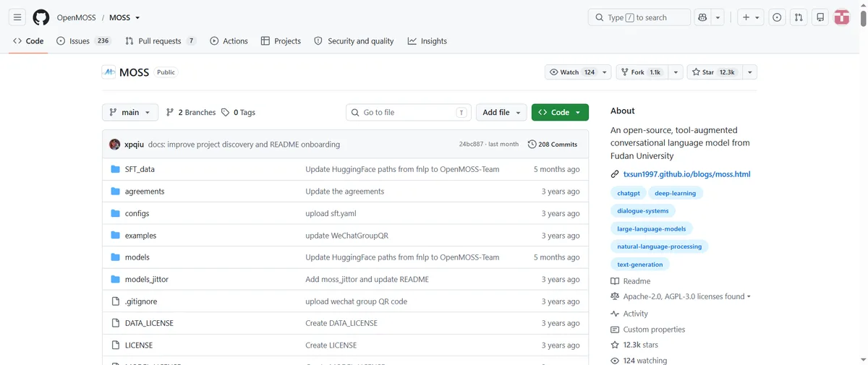Image resolution: width=868 pixels, height=365 pixels.
Task: Open txsun1997.github.io/blogs/moss.html website link
Action: point(686,174)
